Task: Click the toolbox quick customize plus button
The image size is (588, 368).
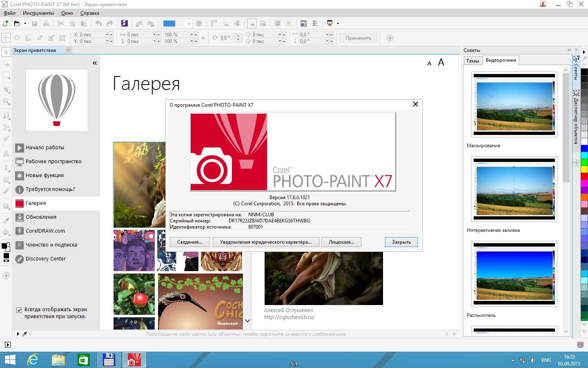Action: pos(6,276)
